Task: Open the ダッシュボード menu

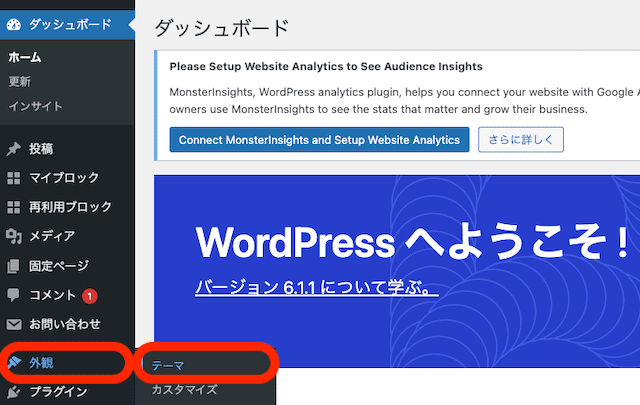Action: [x=67, y=24]
